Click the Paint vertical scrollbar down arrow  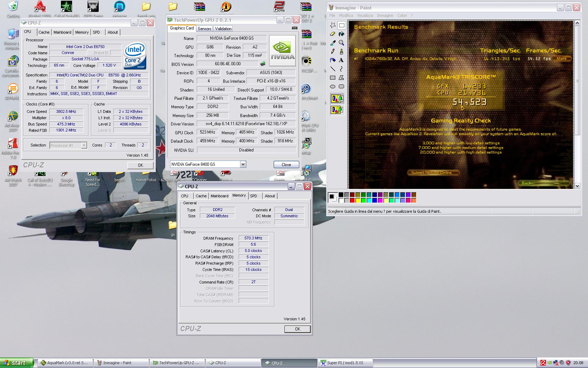tap(577, 186)
